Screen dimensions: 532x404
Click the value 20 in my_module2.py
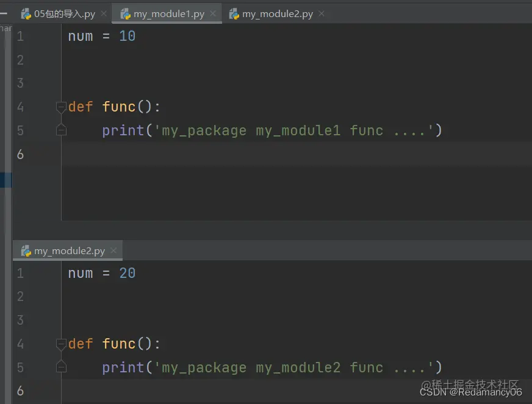(x=128, y=273)
